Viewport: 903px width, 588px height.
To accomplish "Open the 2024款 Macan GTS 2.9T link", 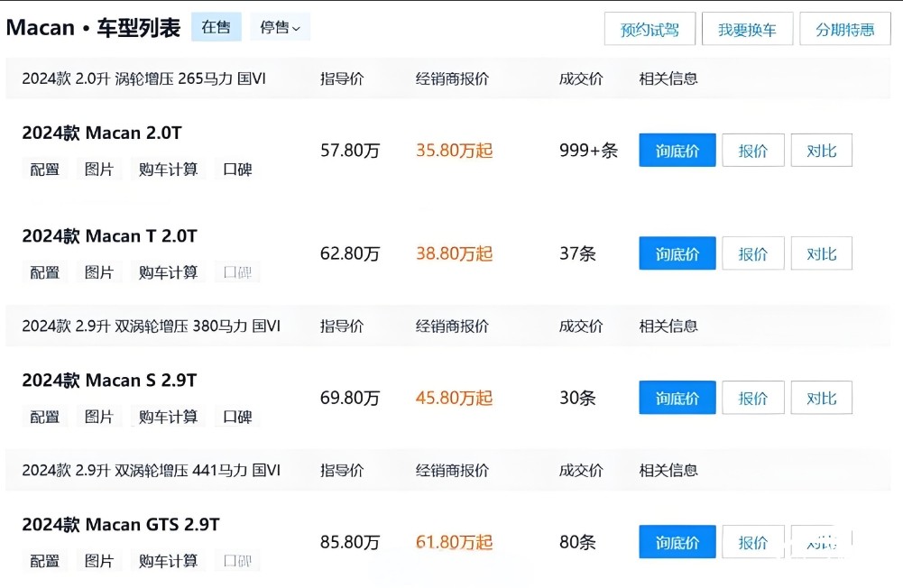I will point(121,525).
